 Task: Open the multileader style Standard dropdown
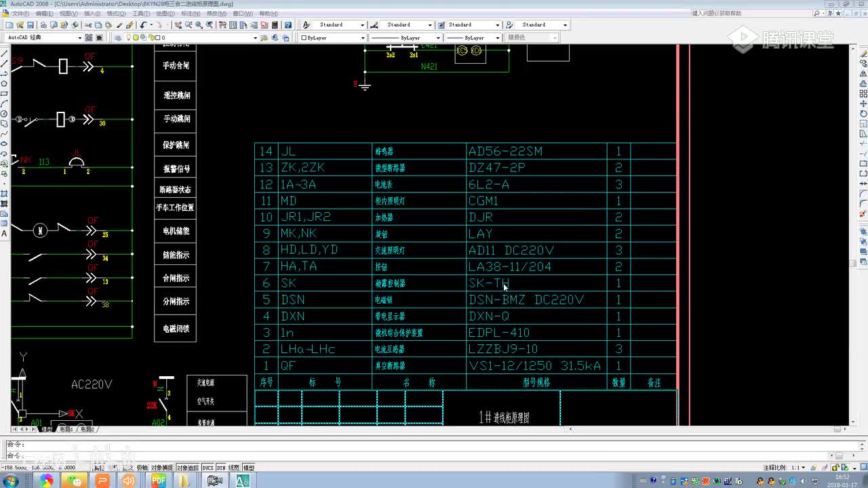[x=565, y=25]
